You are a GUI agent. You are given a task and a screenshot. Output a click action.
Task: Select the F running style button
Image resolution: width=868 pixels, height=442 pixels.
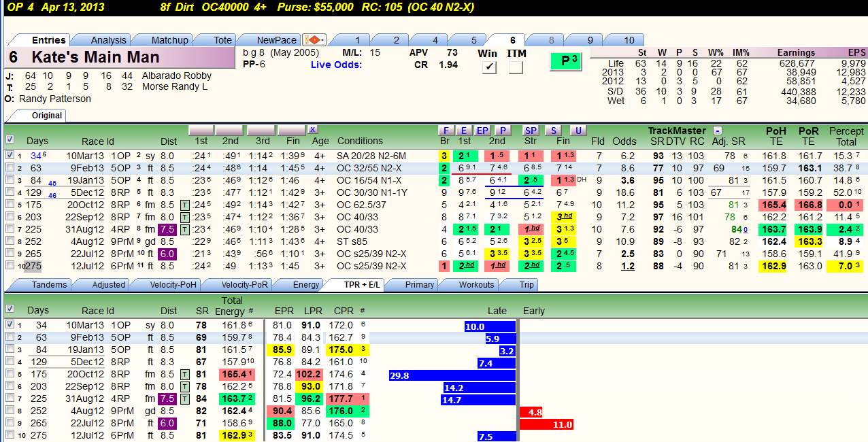click(x=445, y=131)
